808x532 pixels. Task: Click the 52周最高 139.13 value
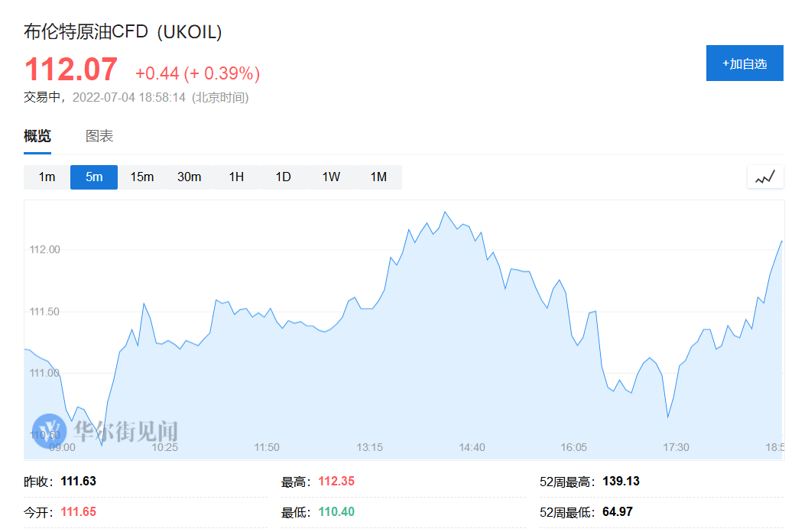point(621,482)
